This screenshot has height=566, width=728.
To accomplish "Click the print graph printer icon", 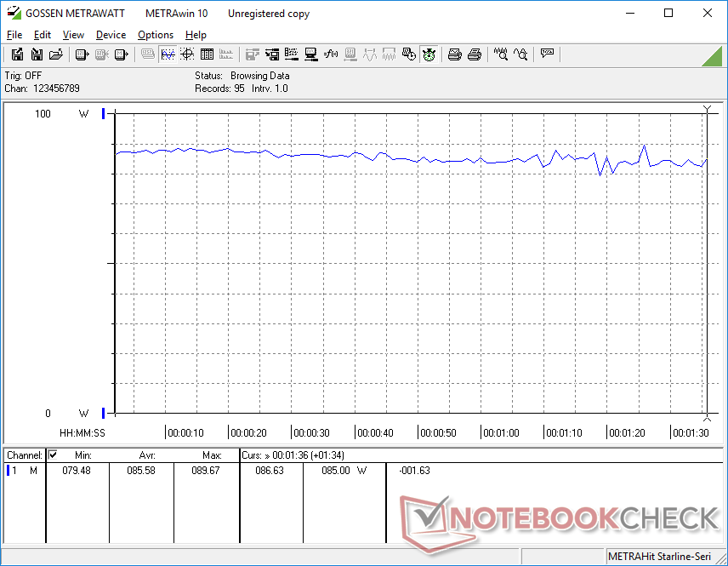I will [x=454, y=54].
